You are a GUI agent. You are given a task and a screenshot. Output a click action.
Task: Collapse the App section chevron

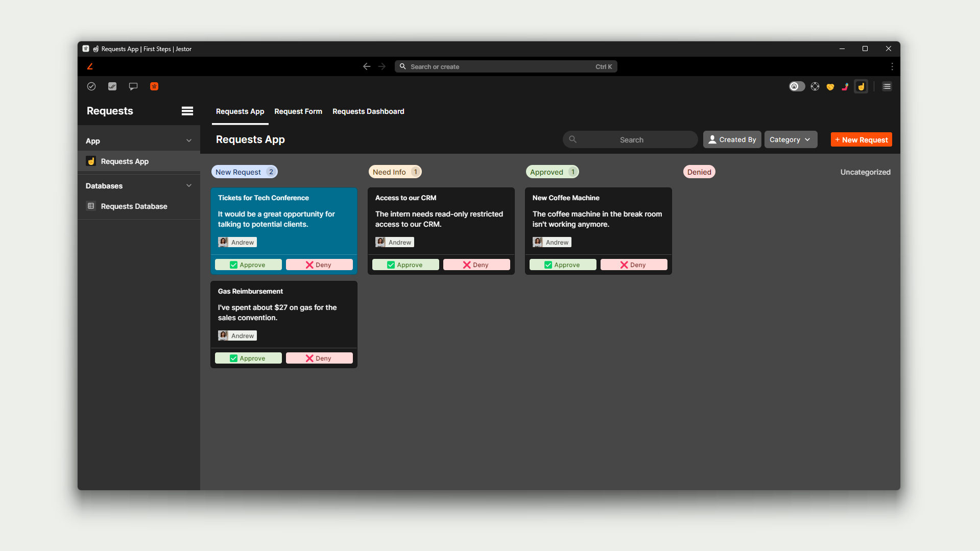(189, 141)
